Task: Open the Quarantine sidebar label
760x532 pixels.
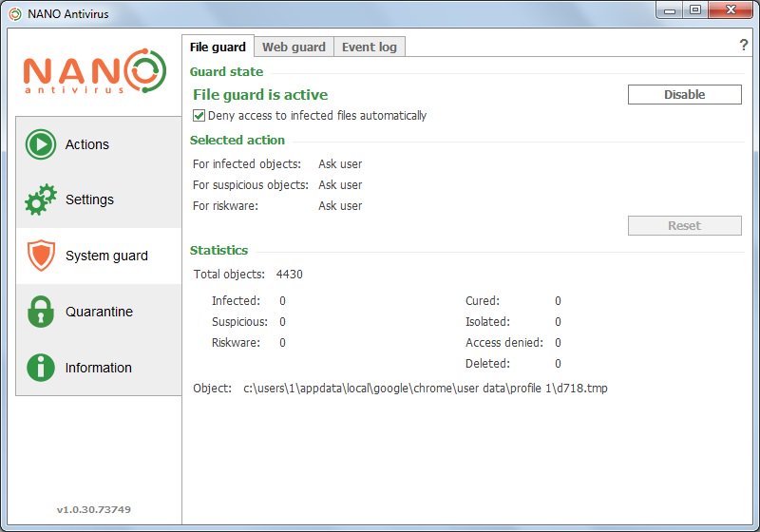Action: click(x=99, y=312)
